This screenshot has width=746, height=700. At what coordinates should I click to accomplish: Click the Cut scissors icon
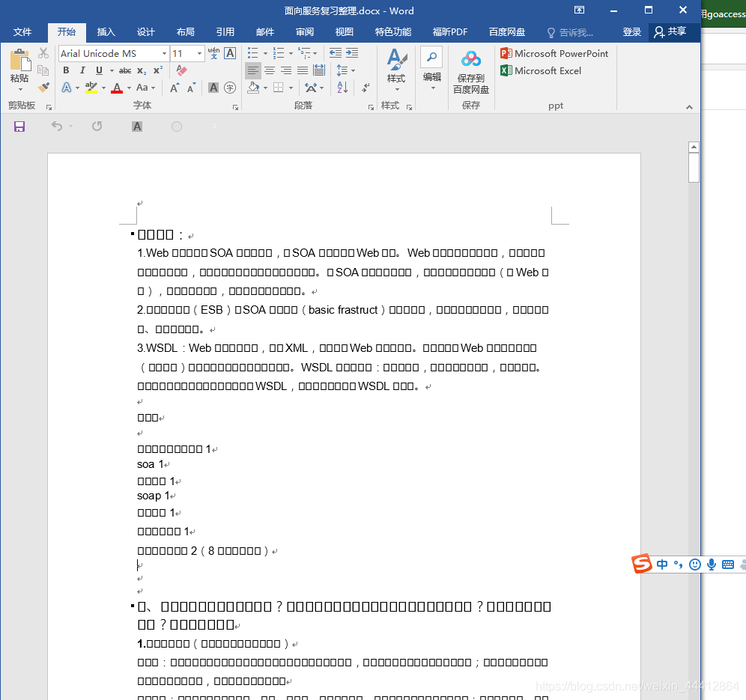point(43,53)
